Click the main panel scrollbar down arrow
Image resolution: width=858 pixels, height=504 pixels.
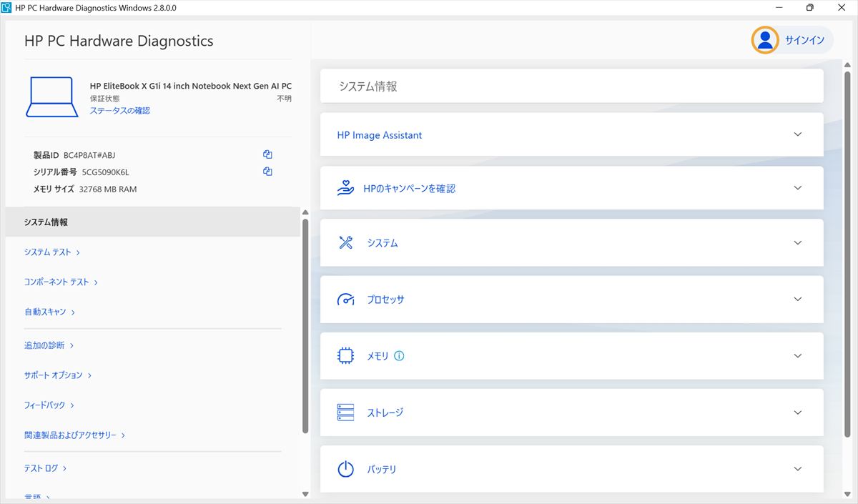click(x=848, y=493)
